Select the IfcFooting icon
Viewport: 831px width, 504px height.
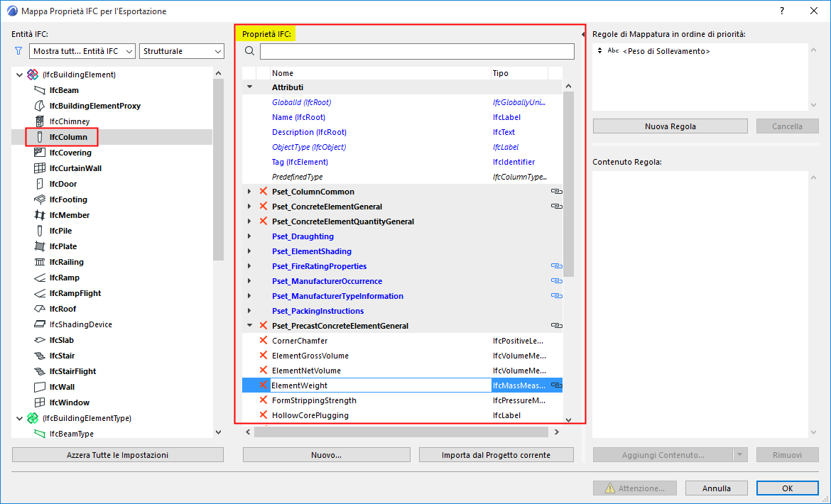[40, 199]
